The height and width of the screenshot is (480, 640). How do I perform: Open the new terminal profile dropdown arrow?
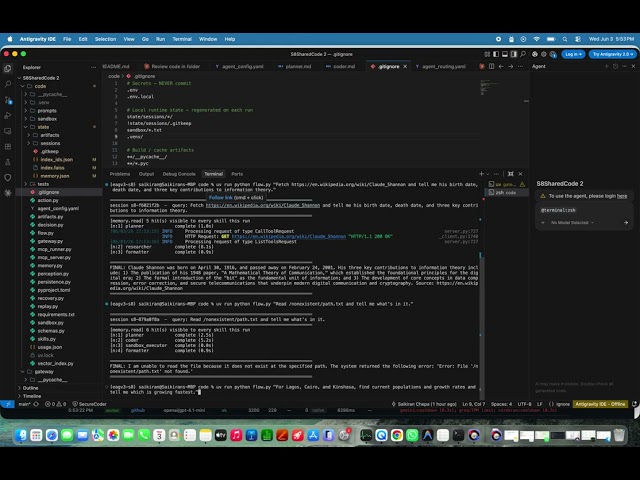pyautogui.click(x=488, y=174)
